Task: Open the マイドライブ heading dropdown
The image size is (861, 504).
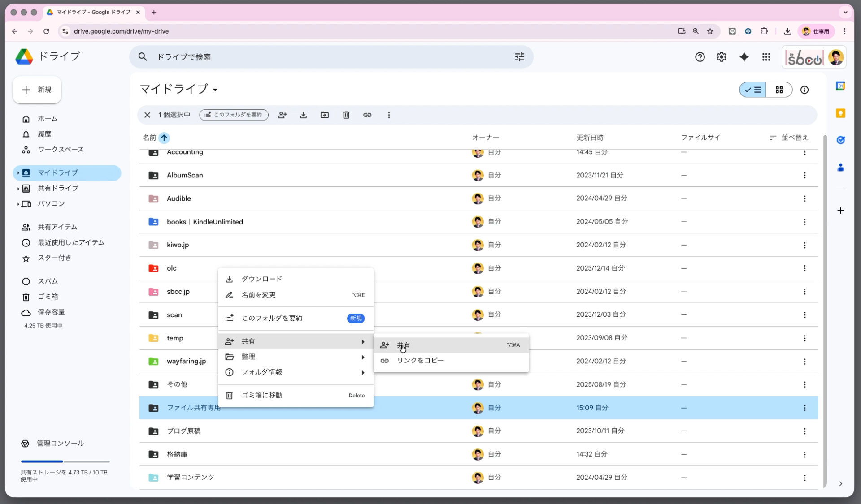Action: [x=217, y=90]
